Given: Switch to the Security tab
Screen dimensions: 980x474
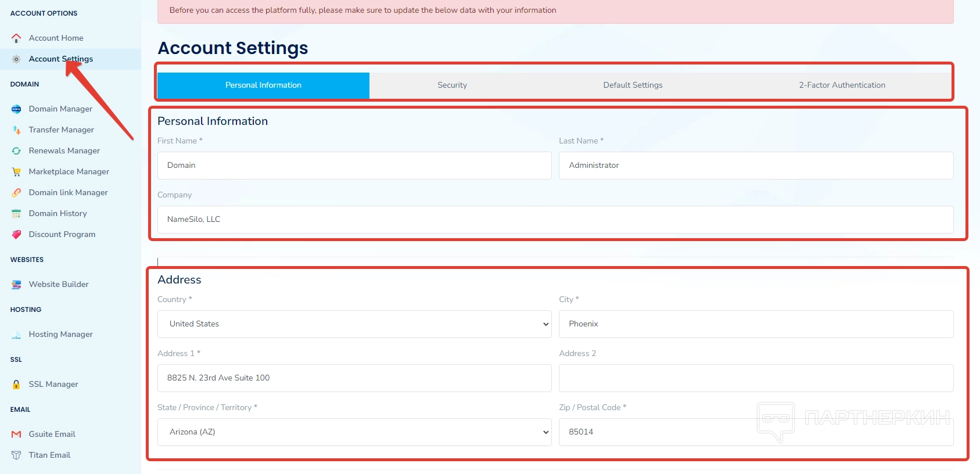Looking at the screenshot, I should (x=452, y=85).
